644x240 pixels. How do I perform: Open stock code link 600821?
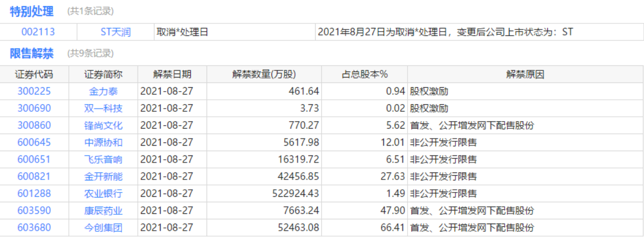click(x=34, y=176)
